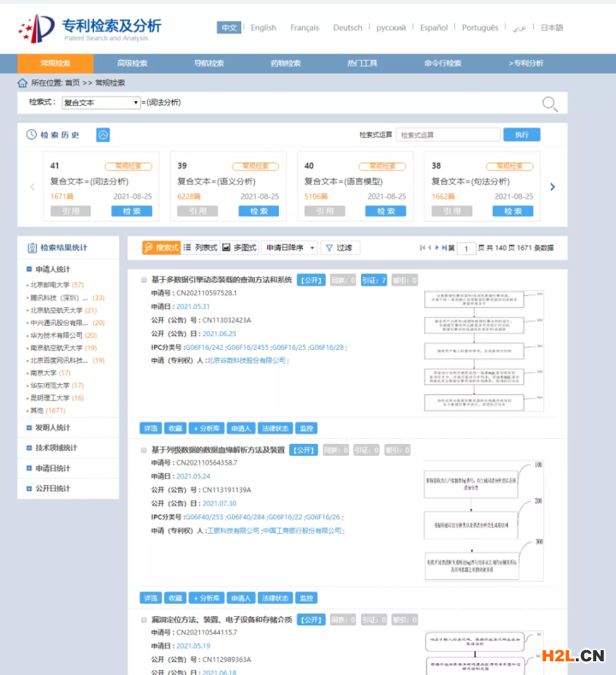The width and height of the screenshot is (616, 675).
Task: Open the 高级检索 tab
Action: click(x=133, y=63)
